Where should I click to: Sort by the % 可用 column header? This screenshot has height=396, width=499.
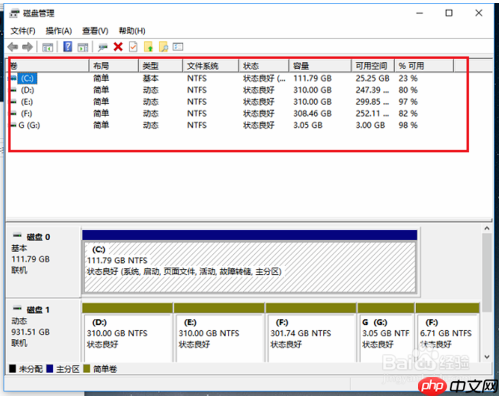424,66
